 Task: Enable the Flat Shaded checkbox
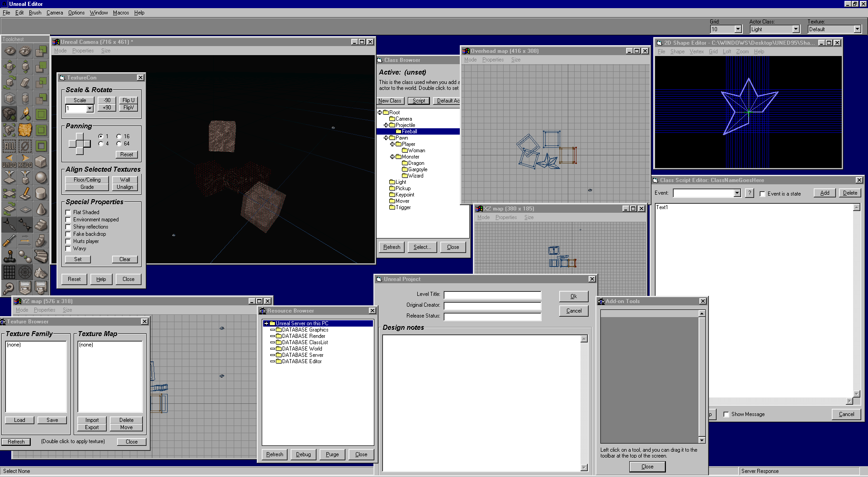coord(68,212)
